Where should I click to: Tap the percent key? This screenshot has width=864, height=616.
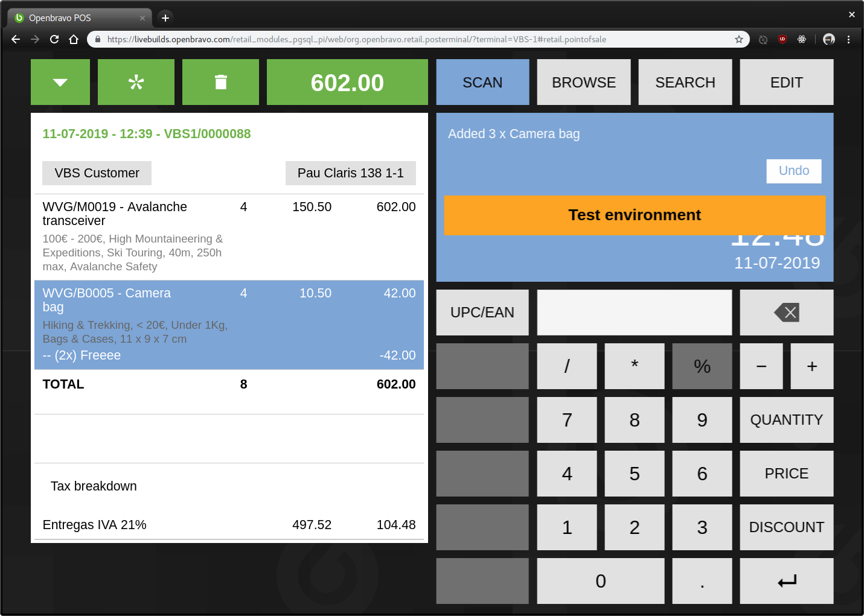(702, 366)
